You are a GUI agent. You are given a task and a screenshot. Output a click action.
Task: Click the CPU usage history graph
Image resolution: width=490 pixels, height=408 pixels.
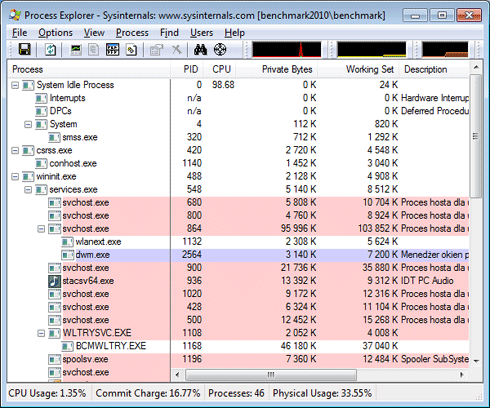click(287, 49)
